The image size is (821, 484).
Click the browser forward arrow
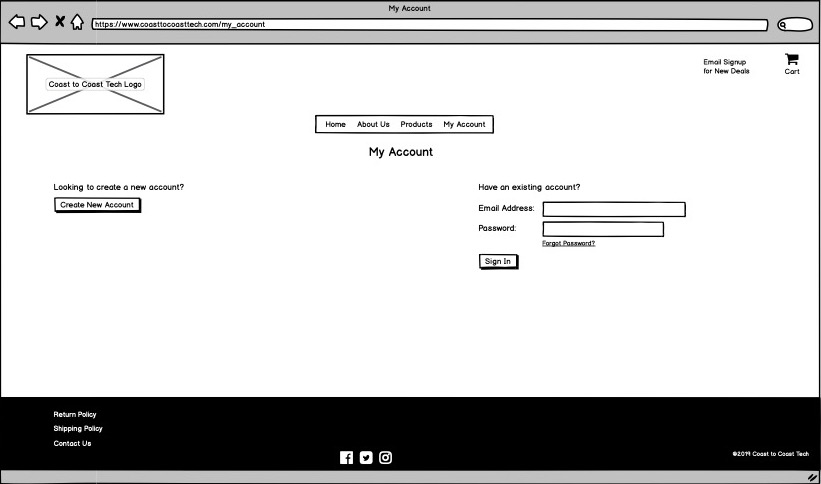(x=39, y=22)
